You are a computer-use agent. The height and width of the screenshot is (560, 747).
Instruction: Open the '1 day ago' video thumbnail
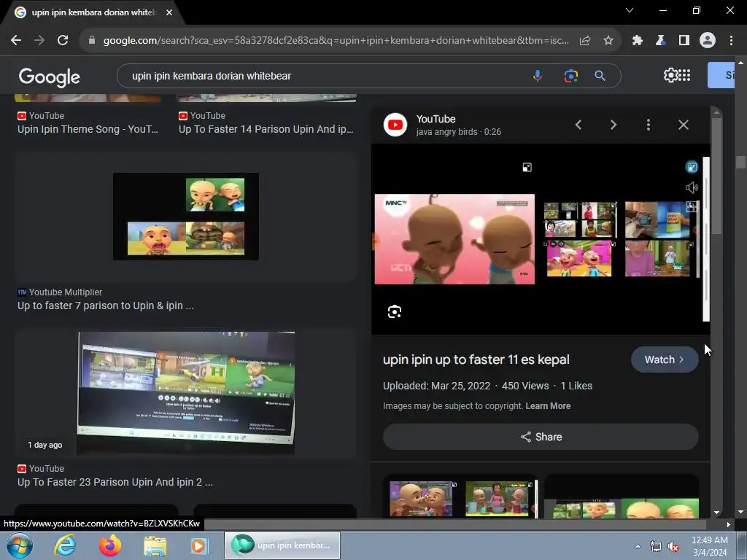[x=186, y=393]
